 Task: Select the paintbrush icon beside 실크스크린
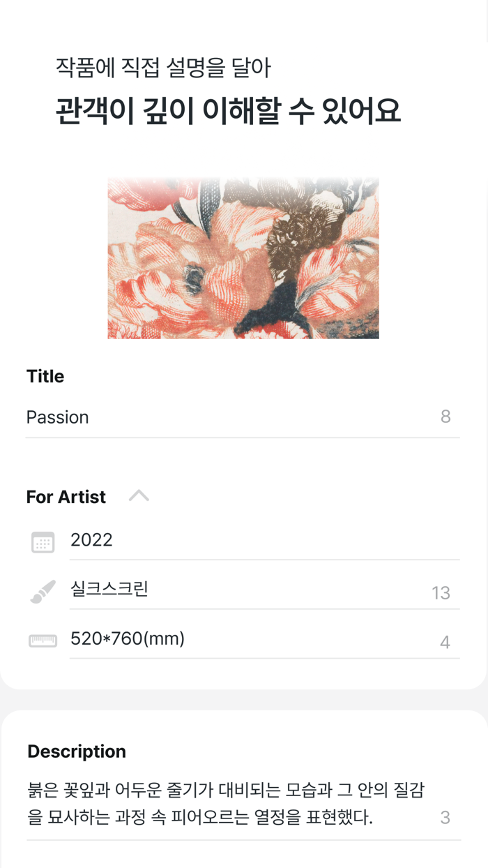pyautogui.click(x=42, y=591)
